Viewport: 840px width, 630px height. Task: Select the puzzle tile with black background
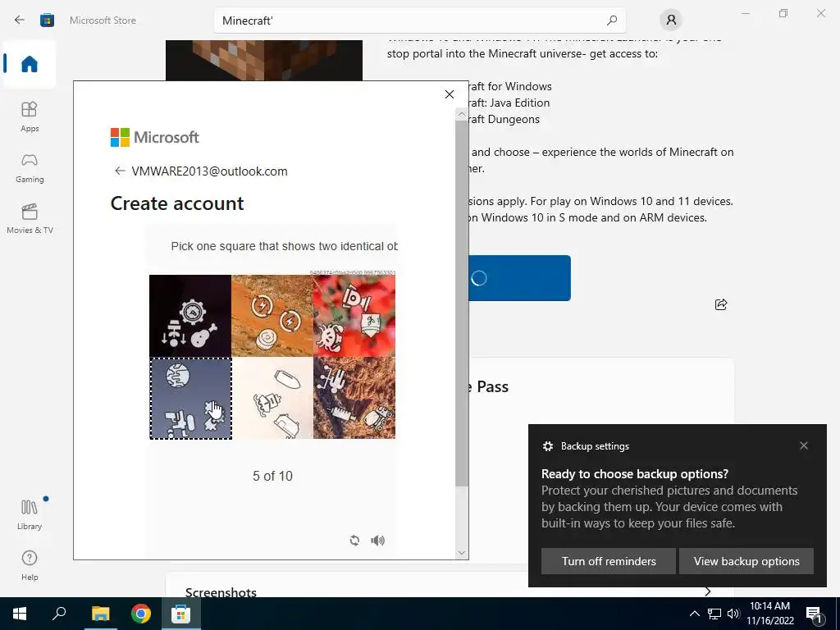coord(190,316)
